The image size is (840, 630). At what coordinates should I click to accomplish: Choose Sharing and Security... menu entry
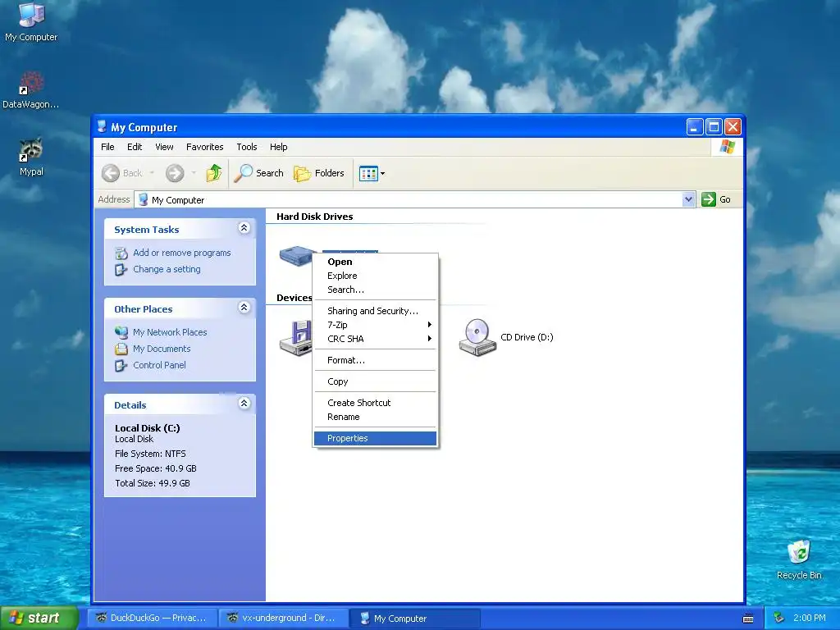(x=375, y=311)
